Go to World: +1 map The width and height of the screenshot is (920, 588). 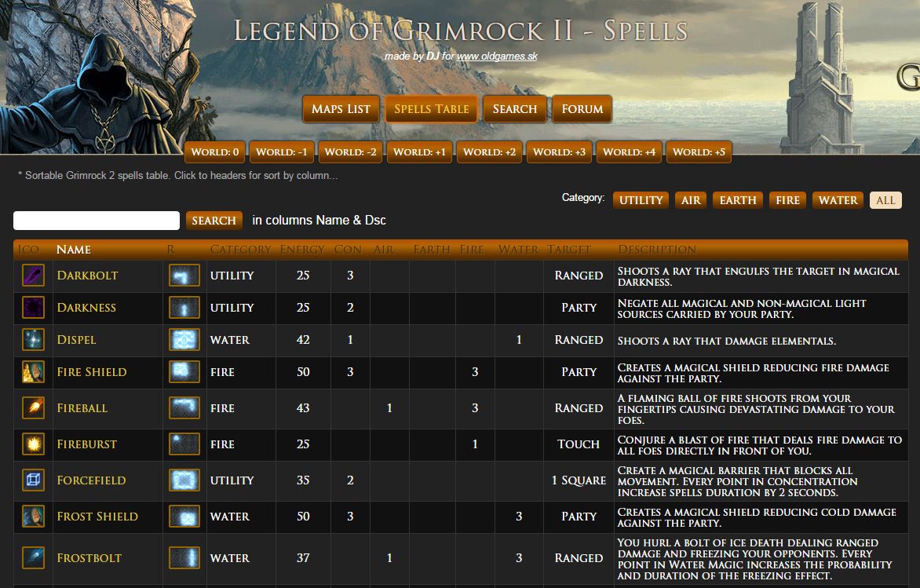point(419,152)
